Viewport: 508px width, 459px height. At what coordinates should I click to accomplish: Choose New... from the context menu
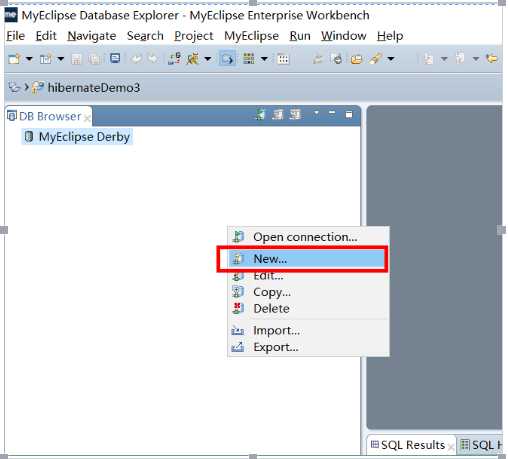pyautogui.click(x=307, y=259)
